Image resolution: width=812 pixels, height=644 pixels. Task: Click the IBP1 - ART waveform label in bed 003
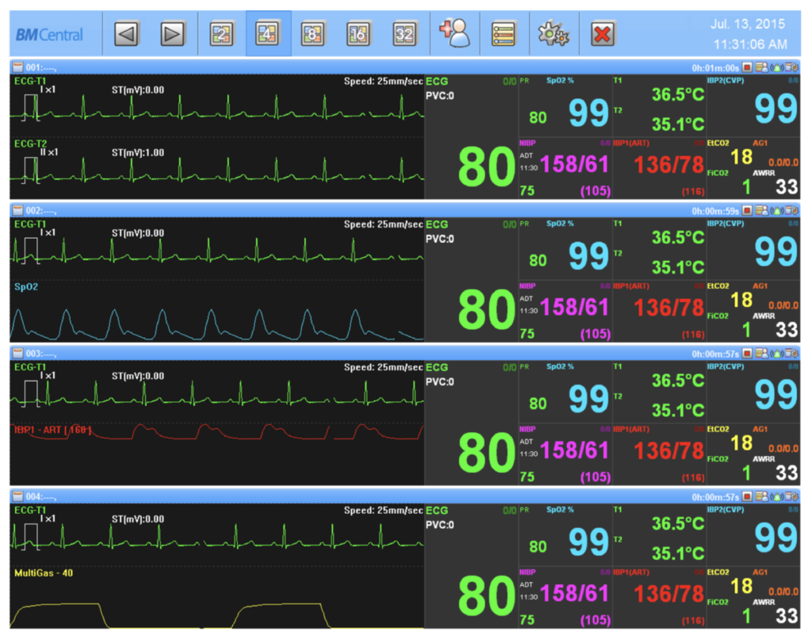click(53, 430)
